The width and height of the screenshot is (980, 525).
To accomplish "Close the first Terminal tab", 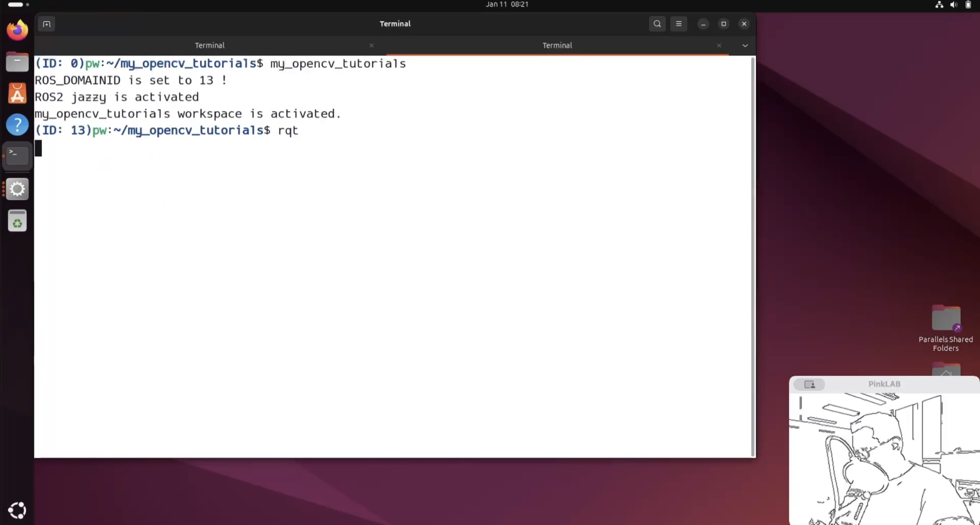I will [x=371, y=46].
